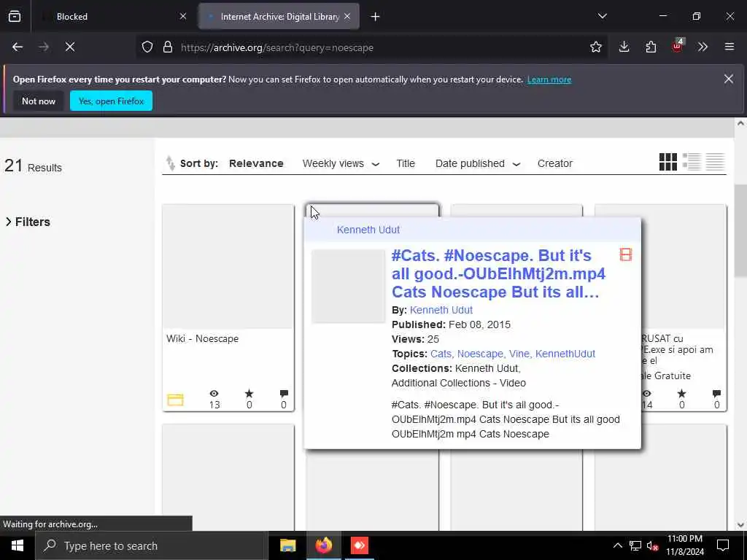Click page vertical scrollbar thumb

[740, 230]
